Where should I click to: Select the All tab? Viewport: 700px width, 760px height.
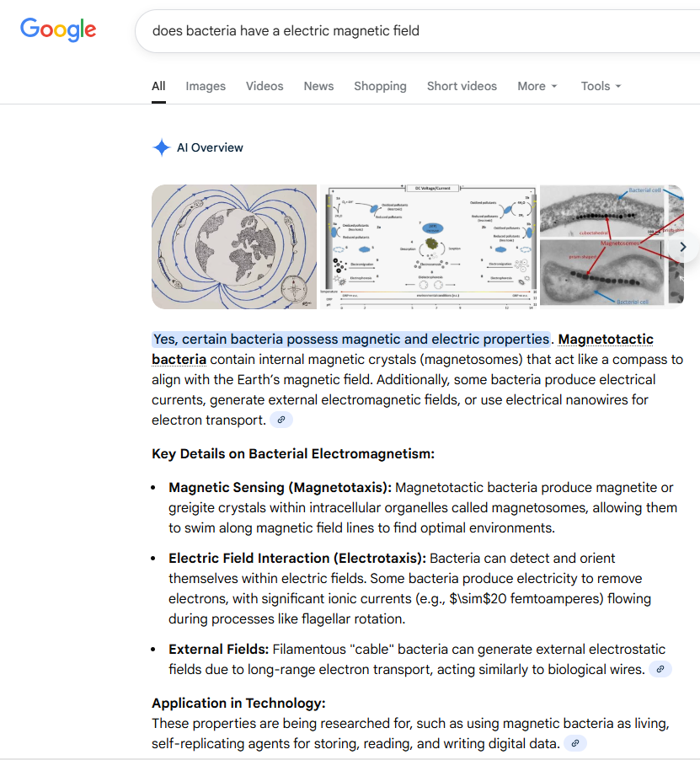click(x=158, y=86)
